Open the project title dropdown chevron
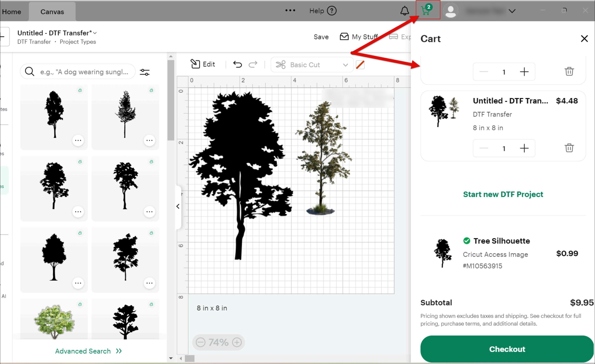The width and height of the screenshot is (595, 364). tap(95, 33)
